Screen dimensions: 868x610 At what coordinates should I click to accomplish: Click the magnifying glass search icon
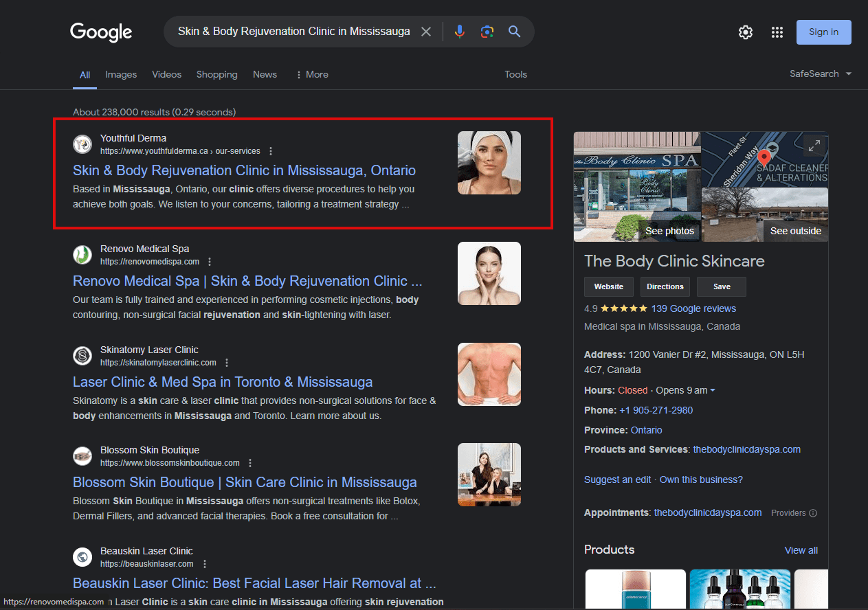pos(514,32)
